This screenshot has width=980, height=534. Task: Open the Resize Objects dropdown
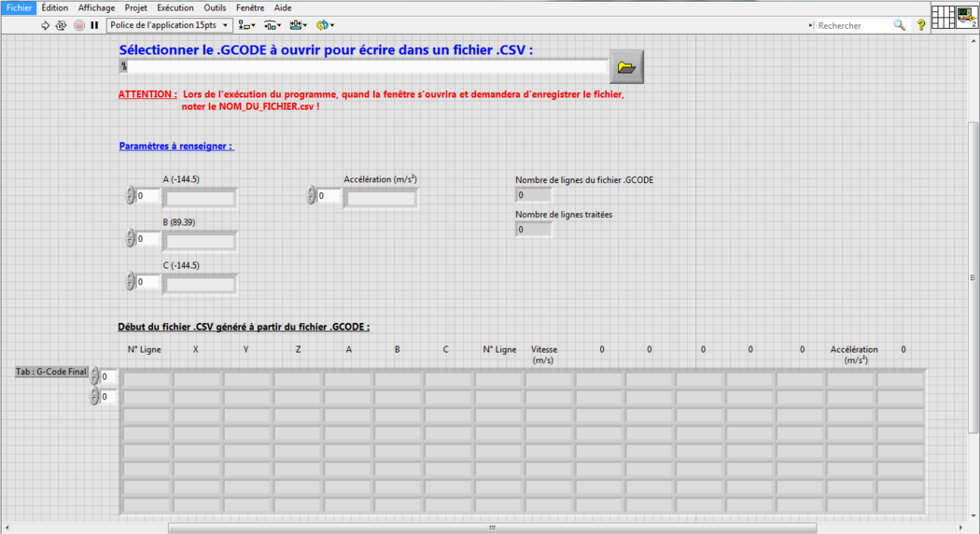click(x=299, y=25)
